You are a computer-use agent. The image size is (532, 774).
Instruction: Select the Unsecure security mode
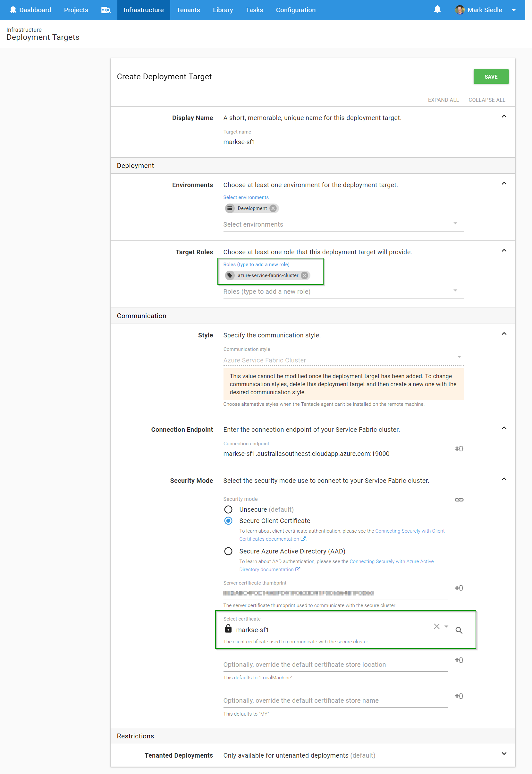(228, 509)
